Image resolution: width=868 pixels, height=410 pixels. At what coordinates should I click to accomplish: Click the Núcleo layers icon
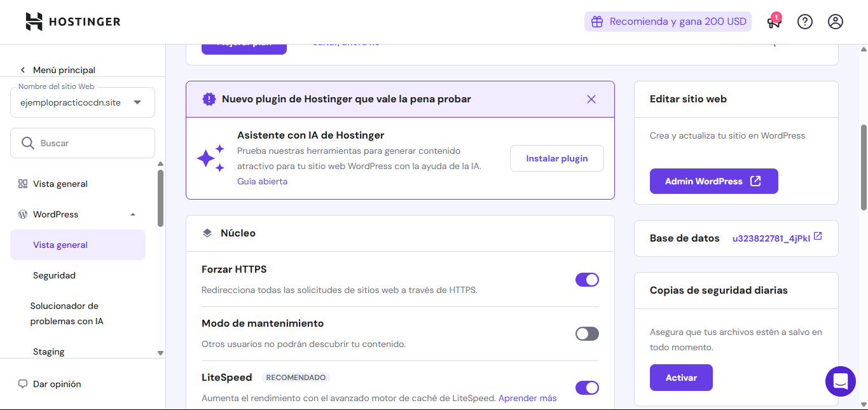tap(207, 233)
